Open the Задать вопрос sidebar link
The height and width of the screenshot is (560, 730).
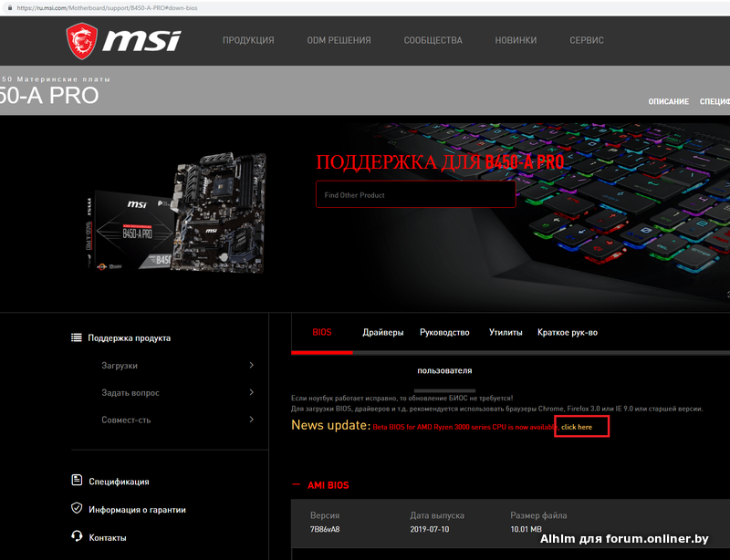130,393
